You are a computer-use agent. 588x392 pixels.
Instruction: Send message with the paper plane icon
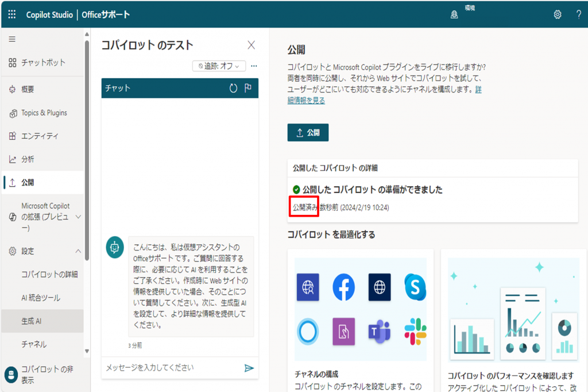pos(249,368)
